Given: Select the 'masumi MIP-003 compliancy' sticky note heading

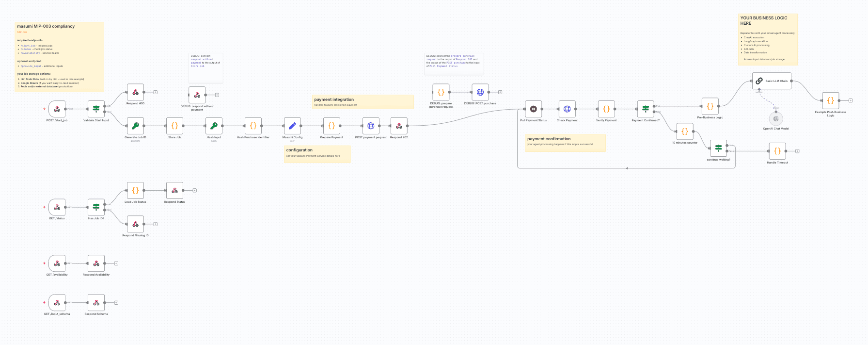Looking at the screenshot, I should [x=46, y=26].
